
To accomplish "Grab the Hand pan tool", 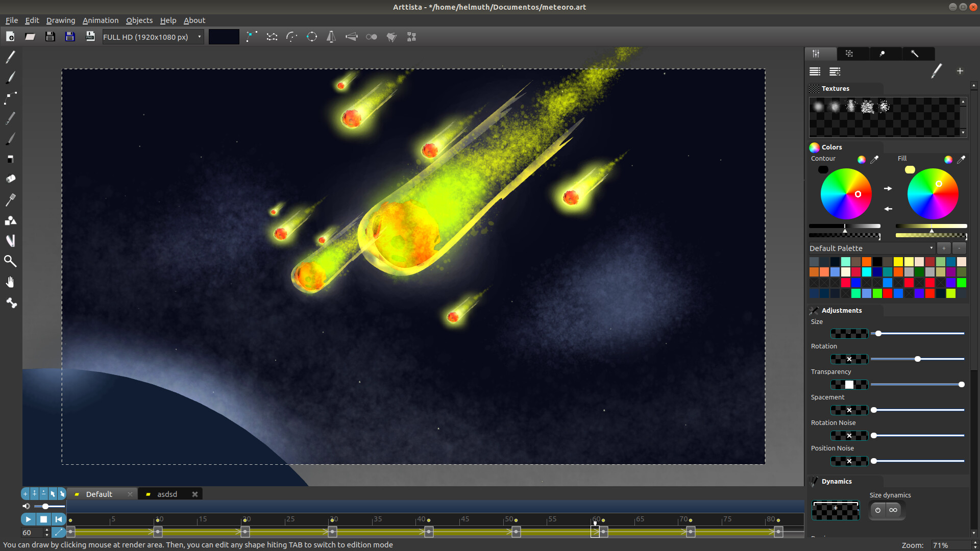I will (10, 282).
